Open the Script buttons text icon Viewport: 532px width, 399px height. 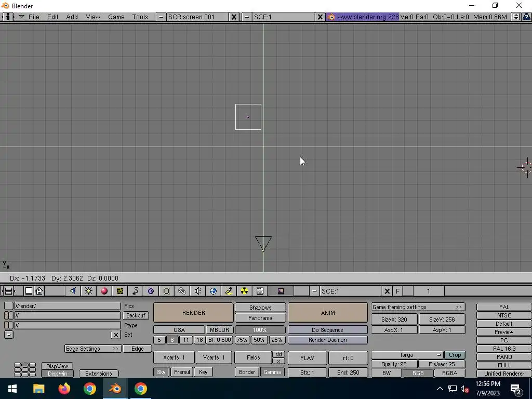click(260, 291)
